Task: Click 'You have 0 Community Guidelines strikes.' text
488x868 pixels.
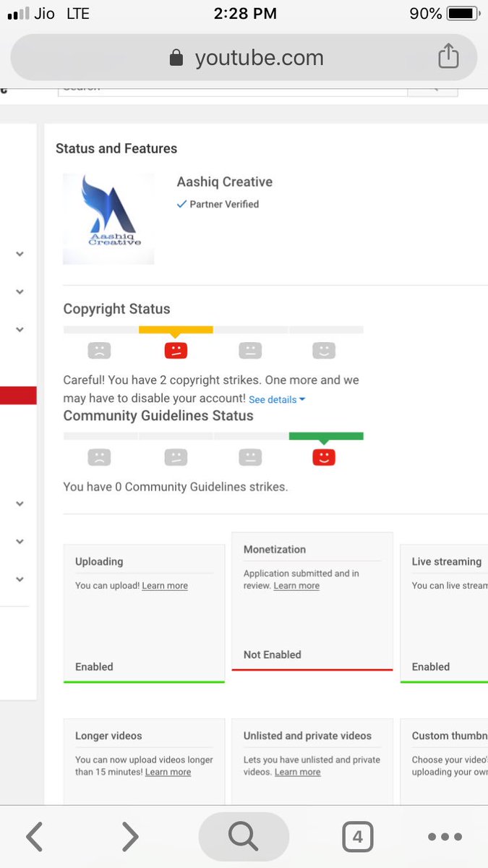Action: pyautogui.click(x=176, y=487)
